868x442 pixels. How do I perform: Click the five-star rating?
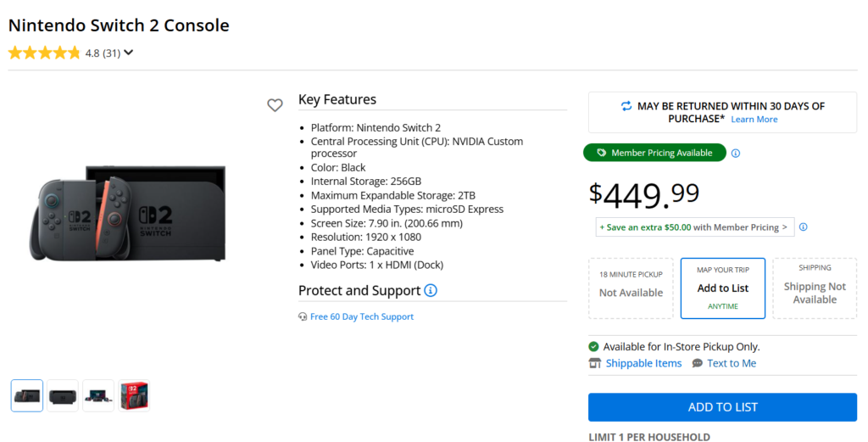click(x=44, y=53)
